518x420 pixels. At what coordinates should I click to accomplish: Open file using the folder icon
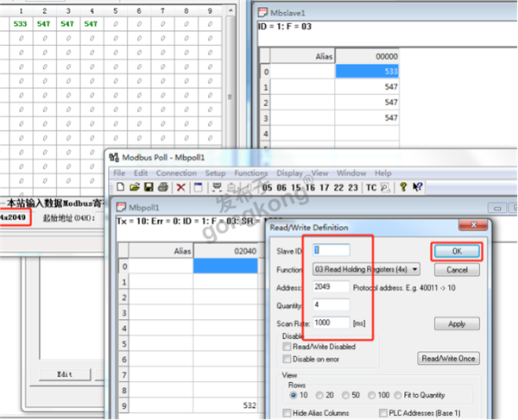click(135, 187)
